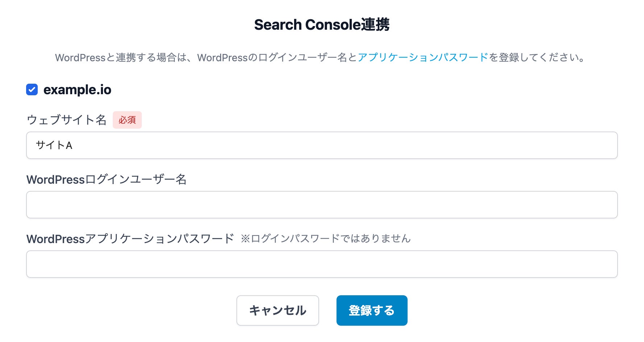The width and height of the screenshot is (644, 342).
Task: Click the ウェブサイト名 field label
Action: (x=66, y=120)
